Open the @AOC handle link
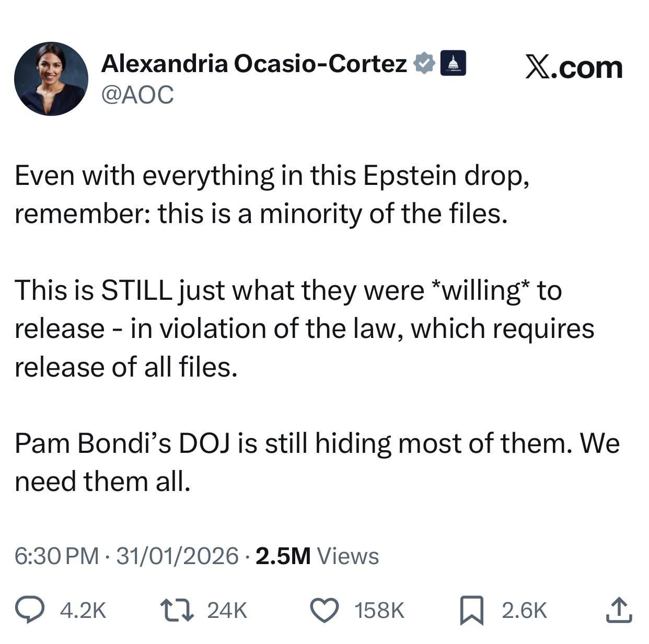 pos(137,95)
